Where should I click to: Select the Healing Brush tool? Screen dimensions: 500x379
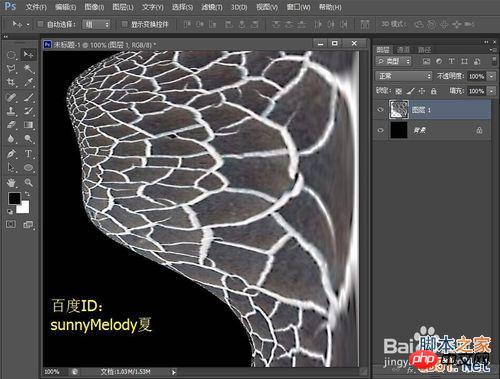click(x=11, y=97)
